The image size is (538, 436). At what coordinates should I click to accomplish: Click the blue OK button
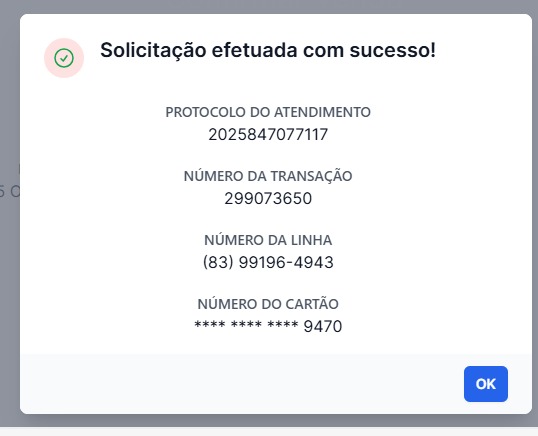486,384
